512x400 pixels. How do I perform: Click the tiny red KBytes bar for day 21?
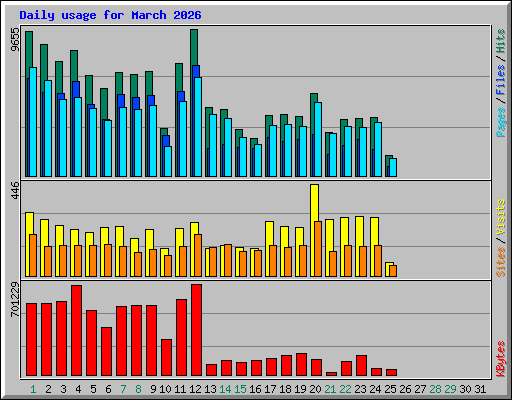click(331, 374)
